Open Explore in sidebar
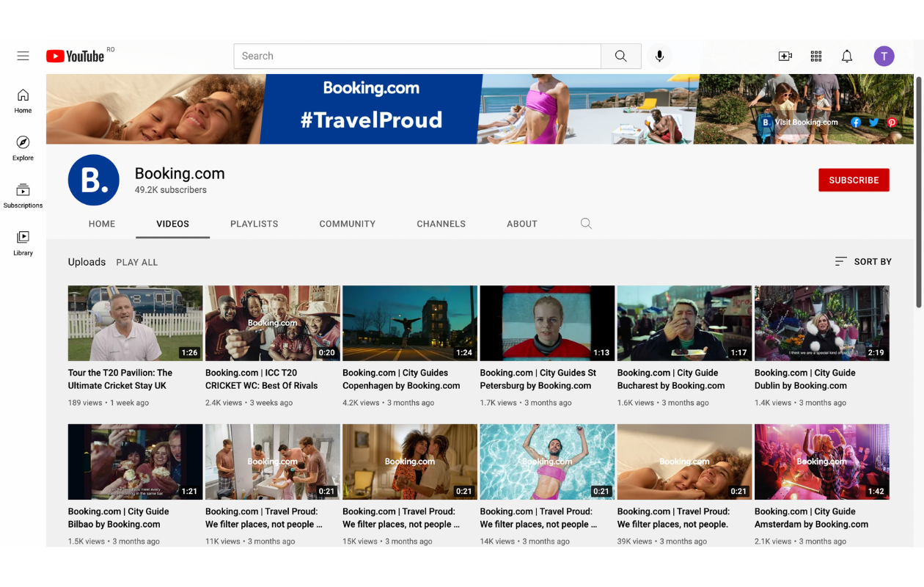 [23, 148]
